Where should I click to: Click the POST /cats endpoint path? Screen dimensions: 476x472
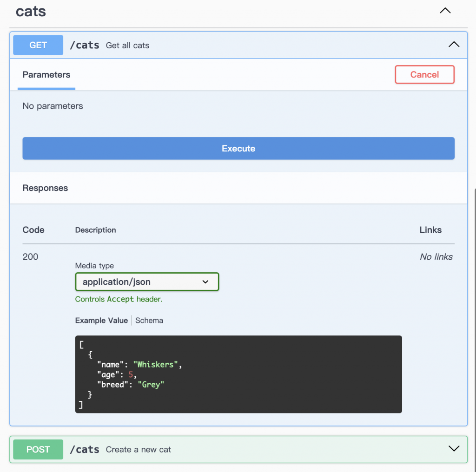coord(84,449)
